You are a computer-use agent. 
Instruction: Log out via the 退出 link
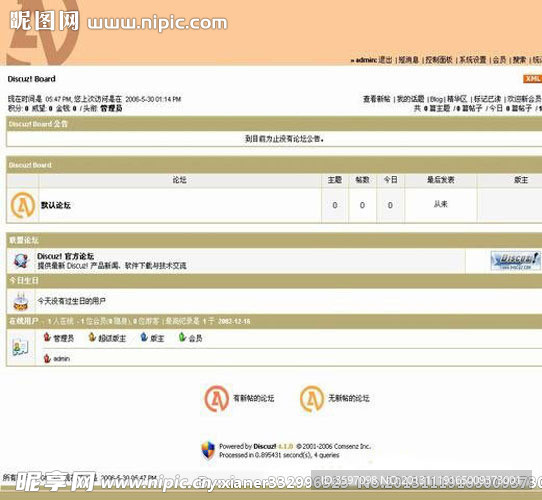(x=385, y=60)
